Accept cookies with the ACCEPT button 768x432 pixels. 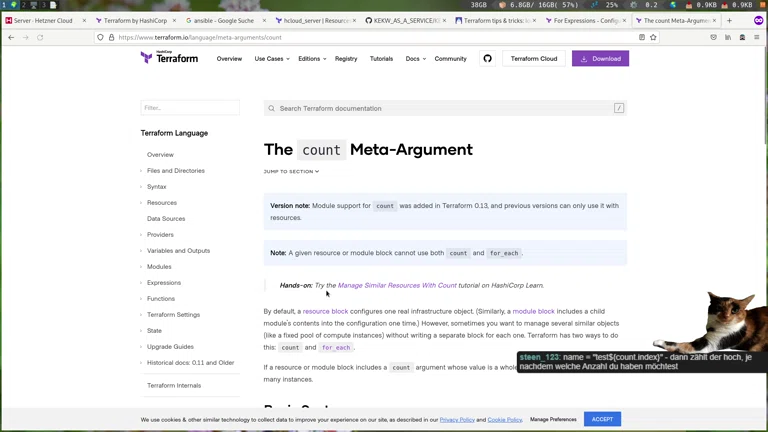pos(602,419)
